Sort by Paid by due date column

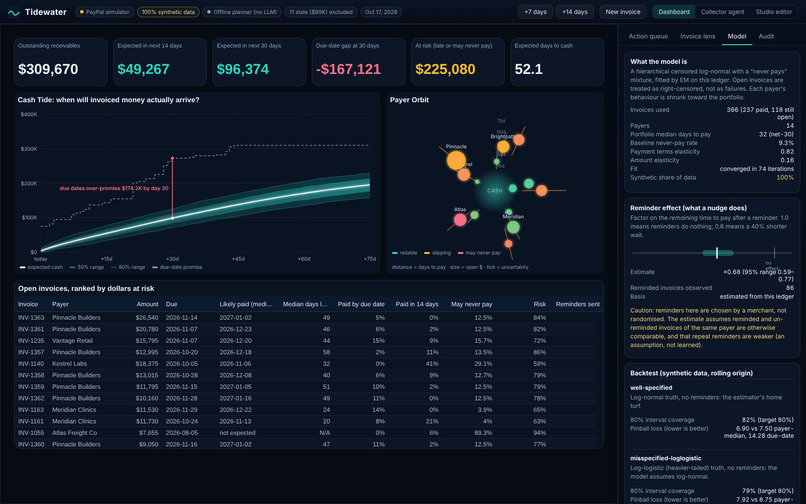[361, 304]
